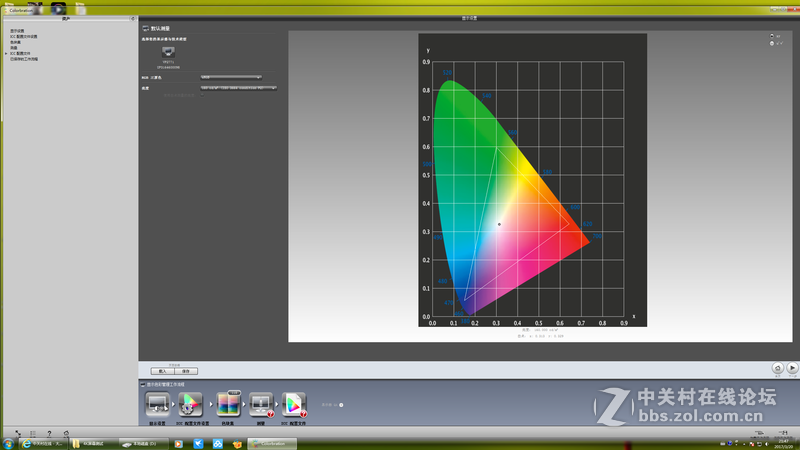Select the monitor device icon
Viewport: 800px width, 450px height.
(168, 53)
